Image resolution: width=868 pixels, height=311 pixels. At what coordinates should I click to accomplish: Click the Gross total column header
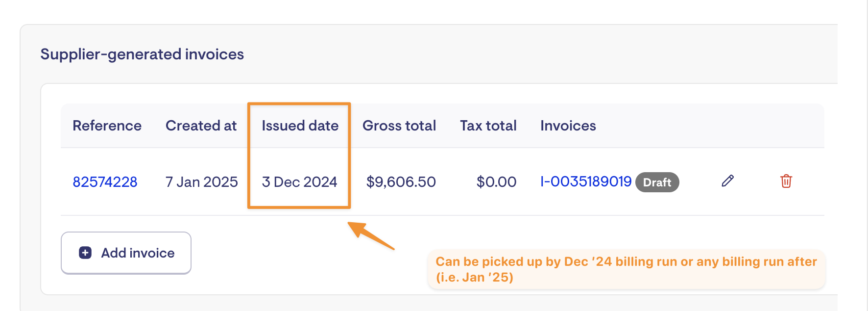[399, 126]
